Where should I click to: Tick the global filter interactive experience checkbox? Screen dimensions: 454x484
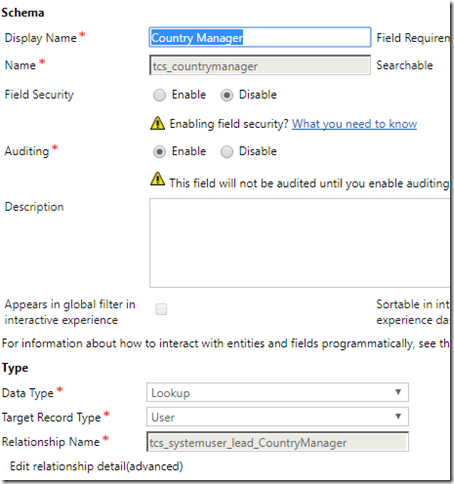[161, 309]
